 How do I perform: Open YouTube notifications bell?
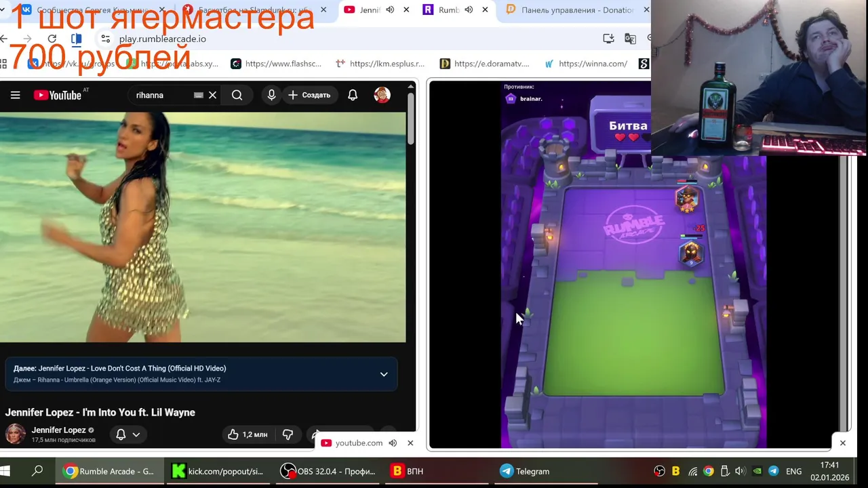pos(353,95)
